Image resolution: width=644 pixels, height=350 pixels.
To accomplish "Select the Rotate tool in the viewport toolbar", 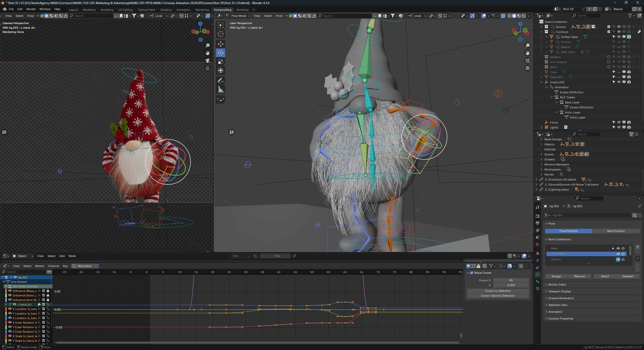I will [x=221, y=53].
